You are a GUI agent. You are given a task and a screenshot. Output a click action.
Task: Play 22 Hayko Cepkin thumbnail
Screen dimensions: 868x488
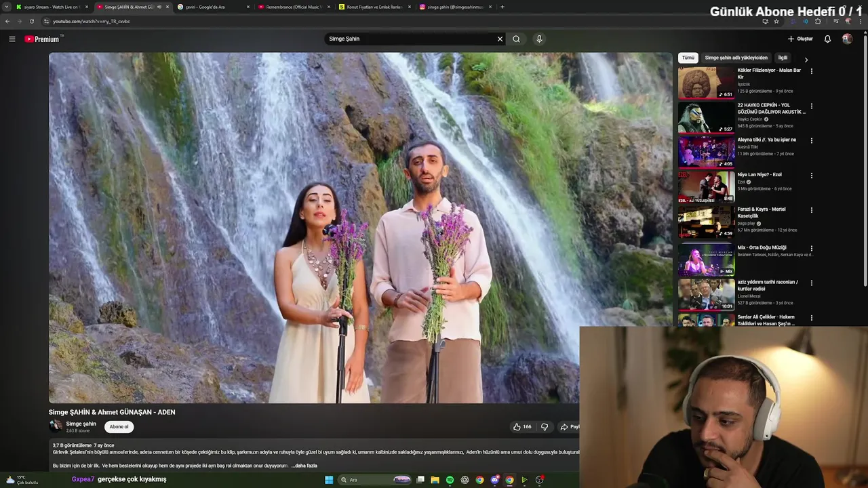(706, 117)
